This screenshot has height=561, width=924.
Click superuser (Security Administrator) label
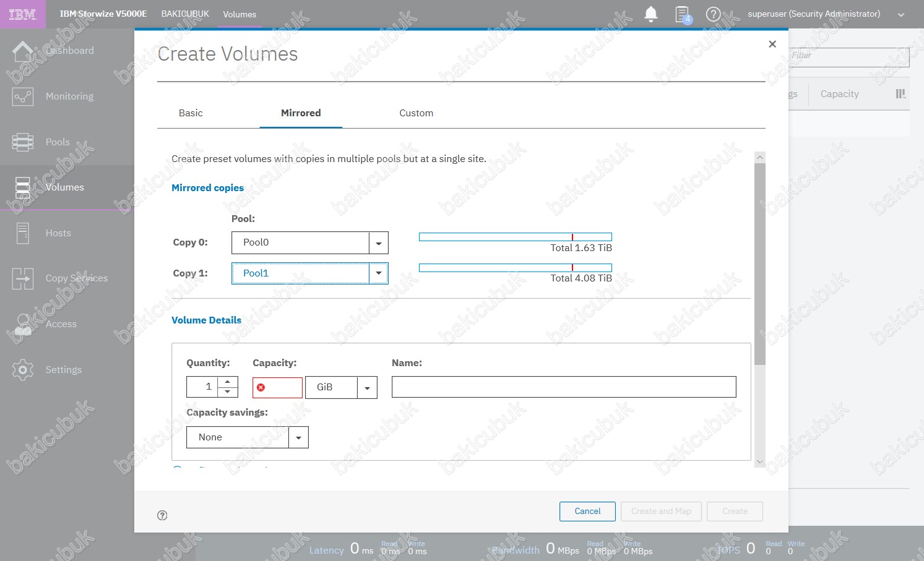click(x=814, y=14)
